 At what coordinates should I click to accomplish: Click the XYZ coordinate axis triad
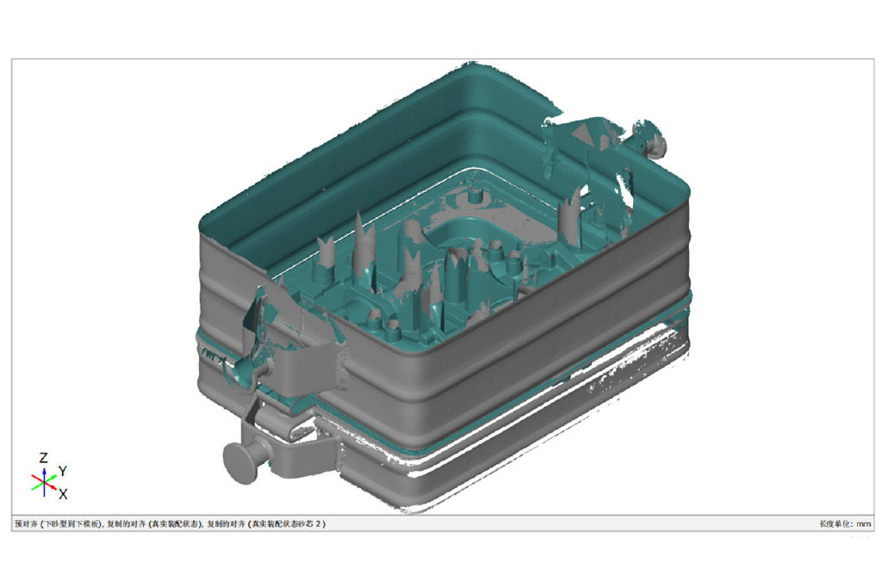[x=49, y=475]
